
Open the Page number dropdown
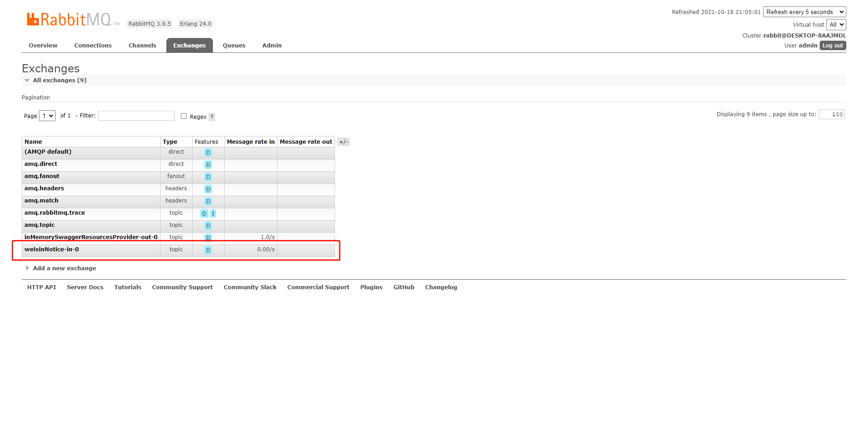(47, 116)
